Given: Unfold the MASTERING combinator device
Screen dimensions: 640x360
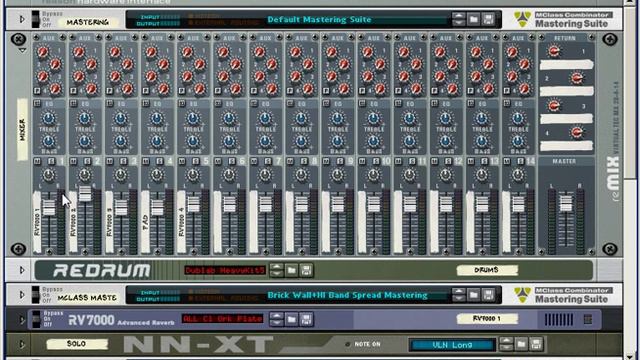Looking at the screenshot, I should pyautogui.click(x=22, y=19).
